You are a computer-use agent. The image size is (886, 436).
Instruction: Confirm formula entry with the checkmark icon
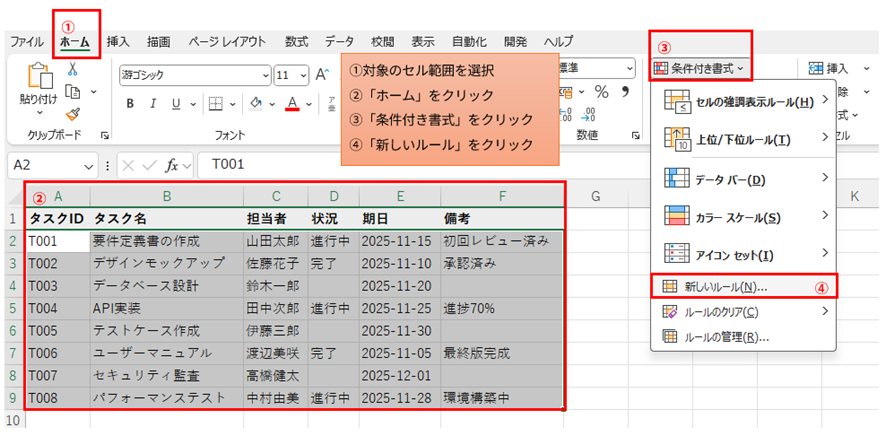pos(150,165)
